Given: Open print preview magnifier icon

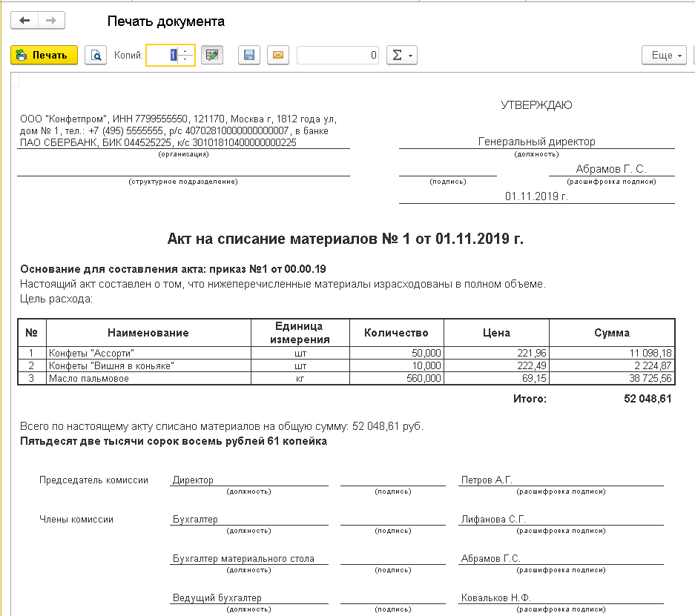Looking at the screenshot, I should 96,56.
